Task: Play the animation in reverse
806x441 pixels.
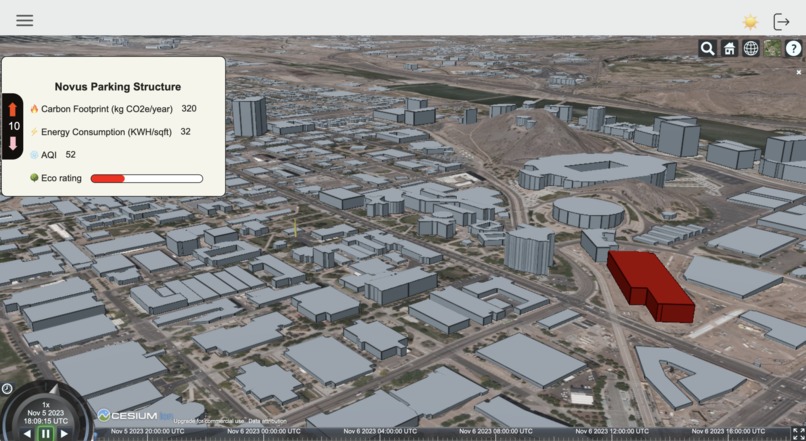Action: [x=27, y=434]
